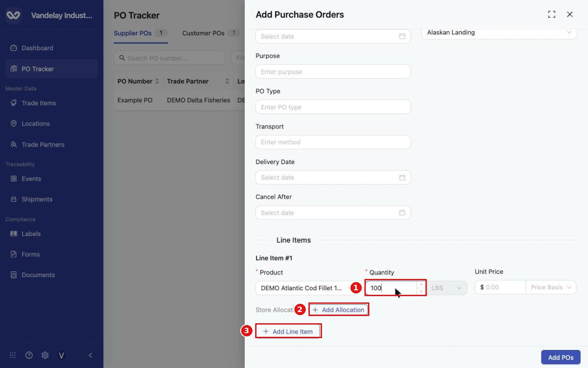Screen dimensions: 588x368
Task: Open settings gear icon
Action: point(45,355)
